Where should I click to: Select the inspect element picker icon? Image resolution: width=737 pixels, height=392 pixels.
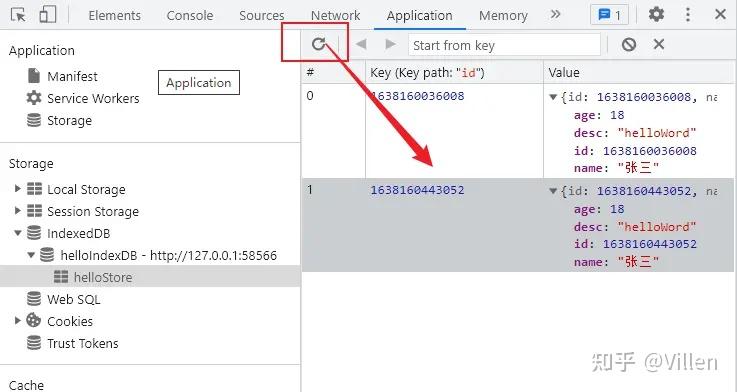click(18, 15)
